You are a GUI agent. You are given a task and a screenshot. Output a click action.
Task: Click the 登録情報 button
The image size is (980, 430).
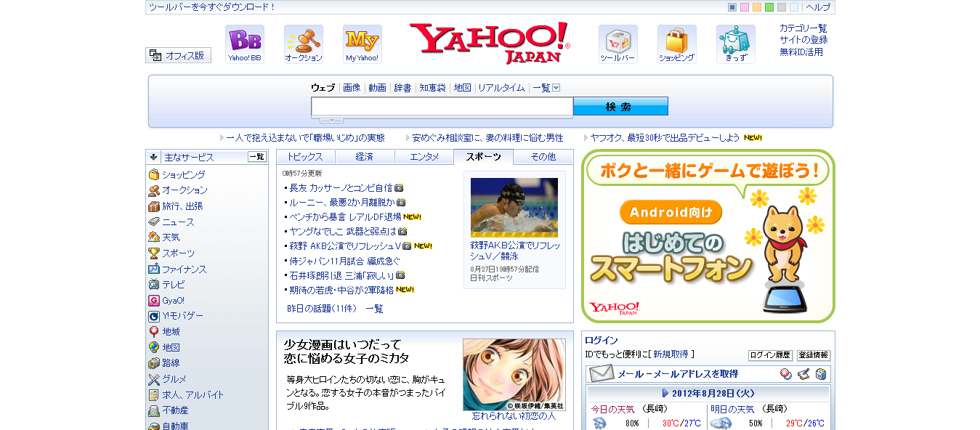pos(814,355)
